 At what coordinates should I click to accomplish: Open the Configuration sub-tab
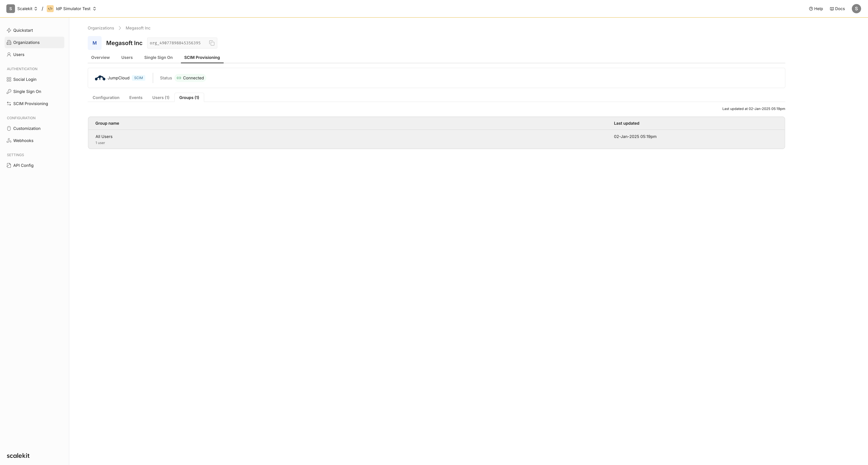(106, 98)
